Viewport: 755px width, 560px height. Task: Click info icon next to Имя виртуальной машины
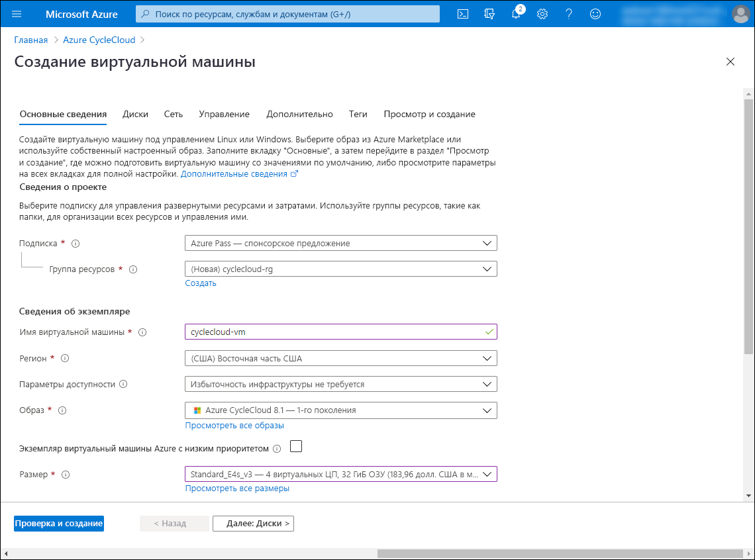pos(142,332)
